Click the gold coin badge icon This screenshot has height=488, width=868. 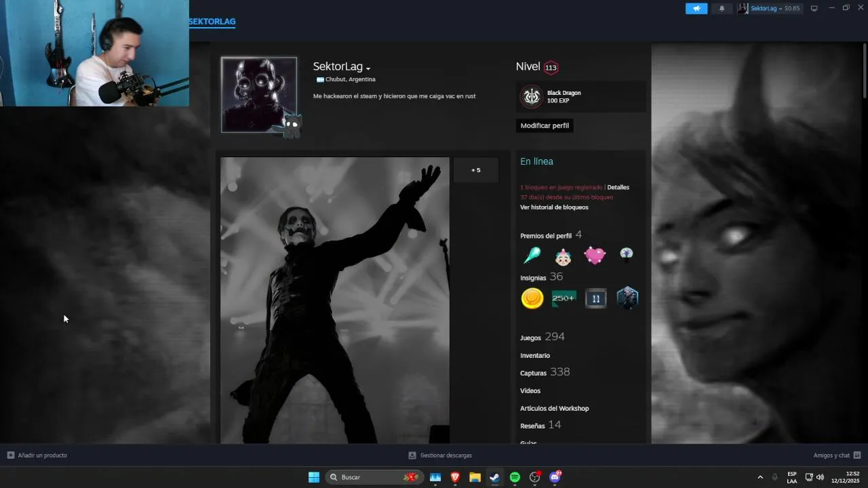[532, 298]
